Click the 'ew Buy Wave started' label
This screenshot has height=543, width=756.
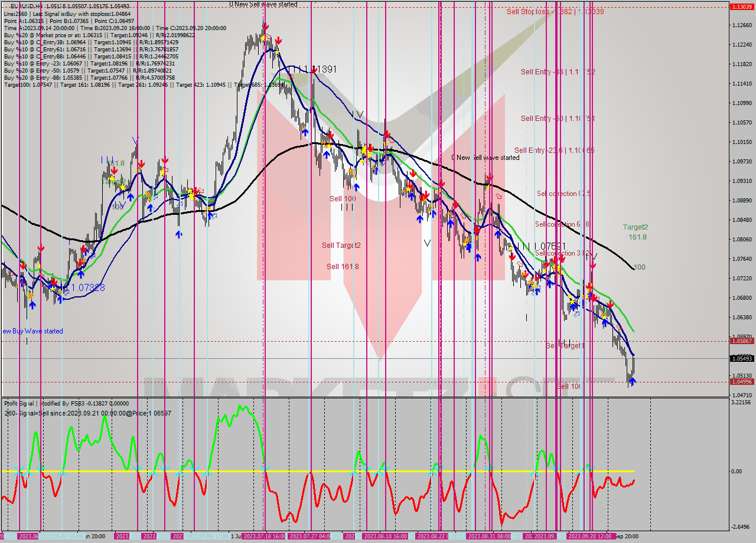(32, 331)
